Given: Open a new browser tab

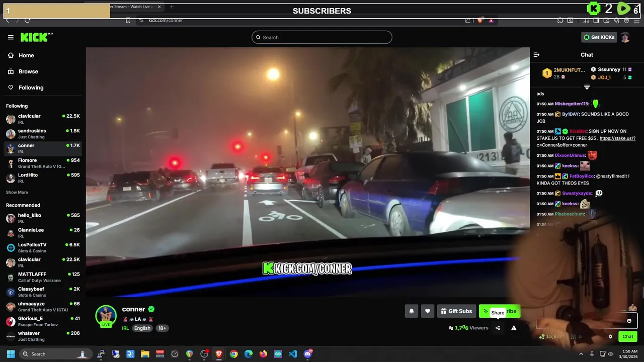Looking at the screenshot, I should (172, 7).
